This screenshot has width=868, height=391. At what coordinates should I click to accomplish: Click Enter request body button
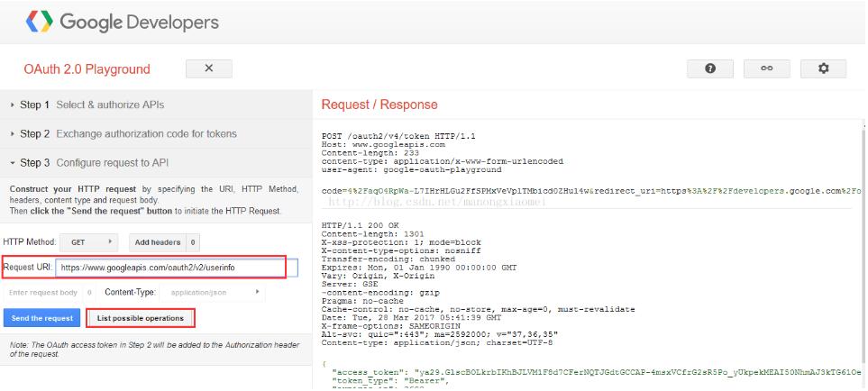pyautogui.click(x=43, y=293)
